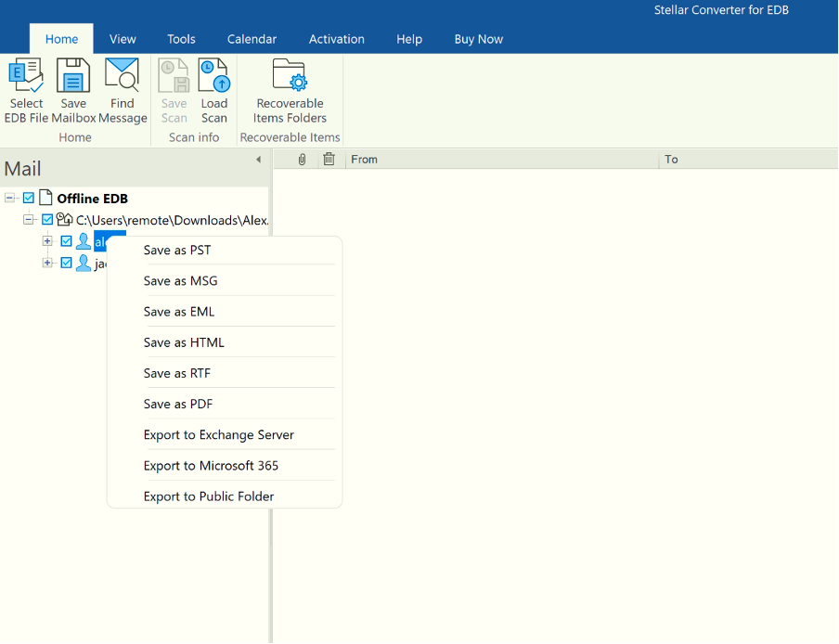Select the highlighted mailbox name
Screen dimensions: 839x644
[x=102, y=242]
